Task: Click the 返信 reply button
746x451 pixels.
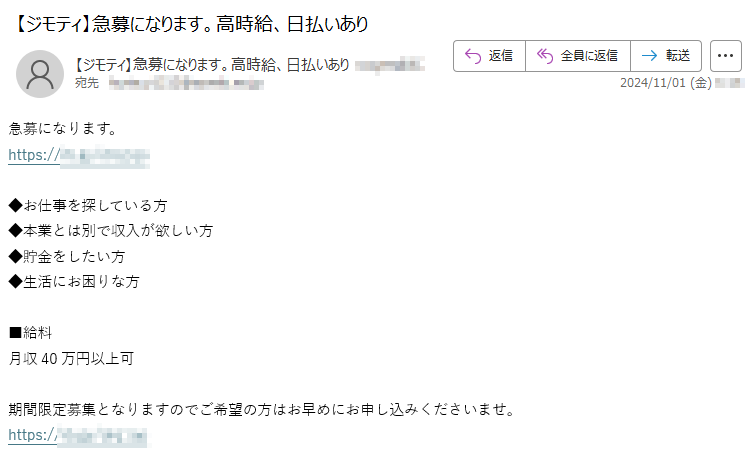Action: click(x=490, y=56)
